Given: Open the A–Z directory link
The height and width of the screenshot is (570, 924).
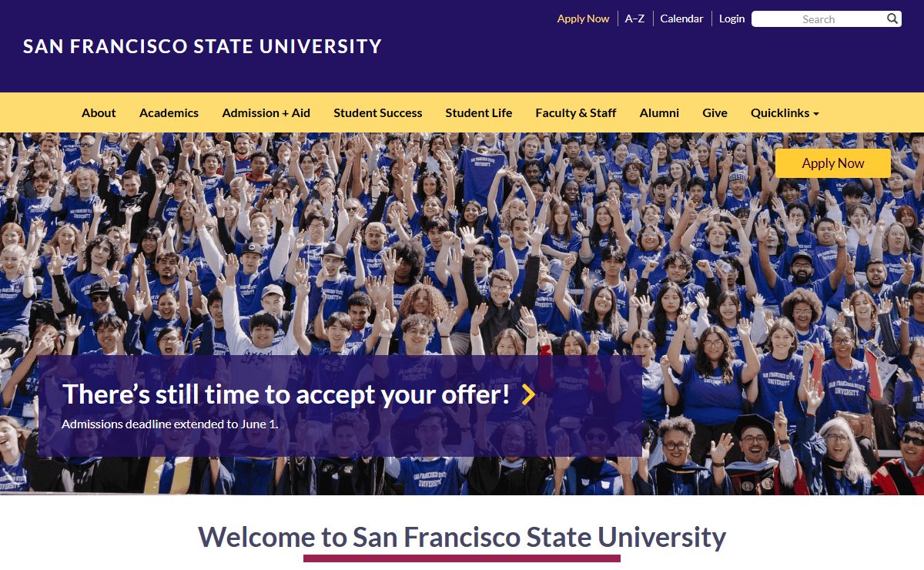Looking at the screenshot, I should [x=634, y=18].
